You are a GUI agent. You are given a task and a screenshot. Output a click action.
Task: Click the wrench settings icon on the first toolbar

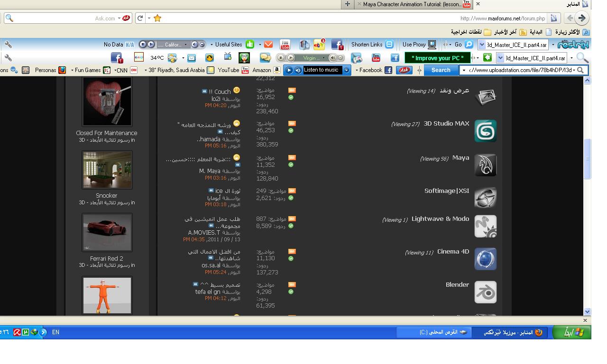tap(8, 45)
